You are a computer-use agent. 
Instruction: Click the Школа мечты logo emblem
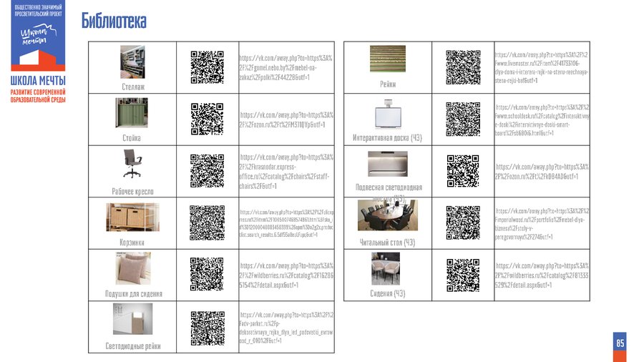tap(38, 36)
